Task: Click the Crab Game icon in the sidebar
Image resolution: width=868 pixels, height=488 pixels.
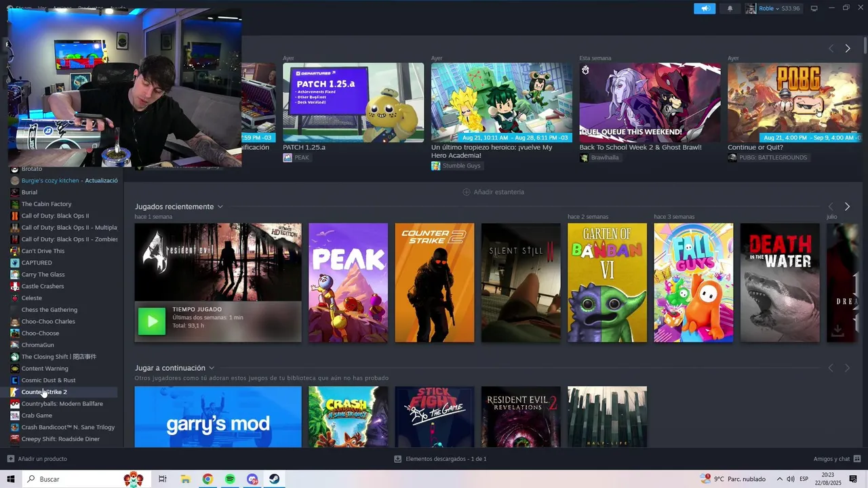Action: tap(15, 415)
